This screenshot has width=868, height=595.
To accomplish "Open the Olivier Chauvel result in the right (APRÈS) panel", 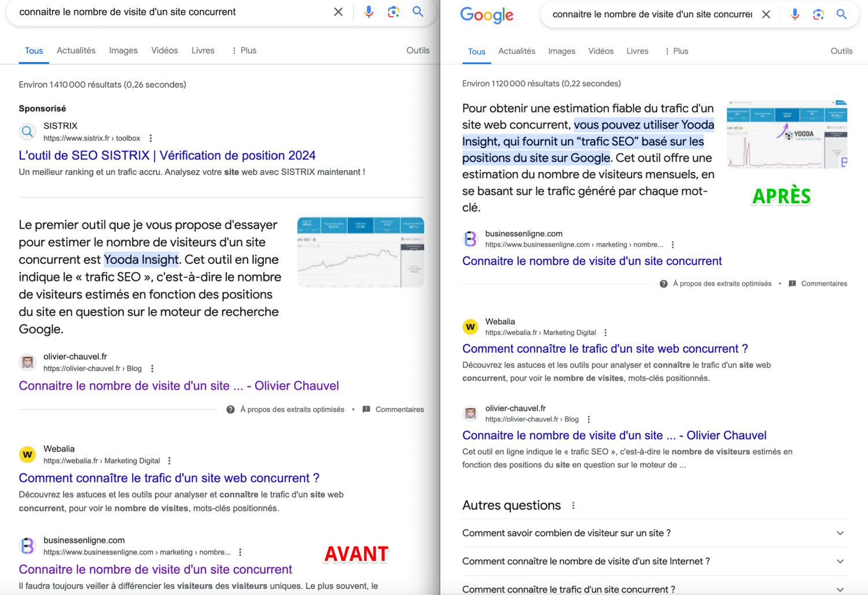I will (614, 435).
